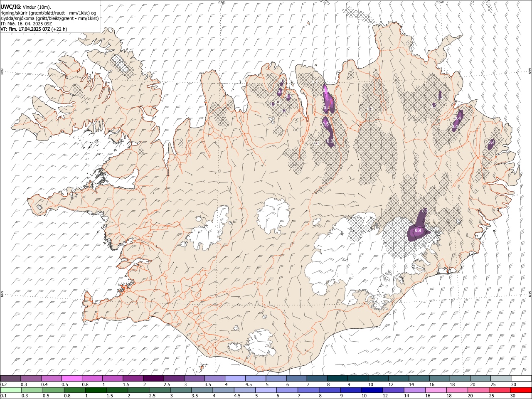Click the pink swatch between 20 and 25
532x399 pixels.
[478, 390]
